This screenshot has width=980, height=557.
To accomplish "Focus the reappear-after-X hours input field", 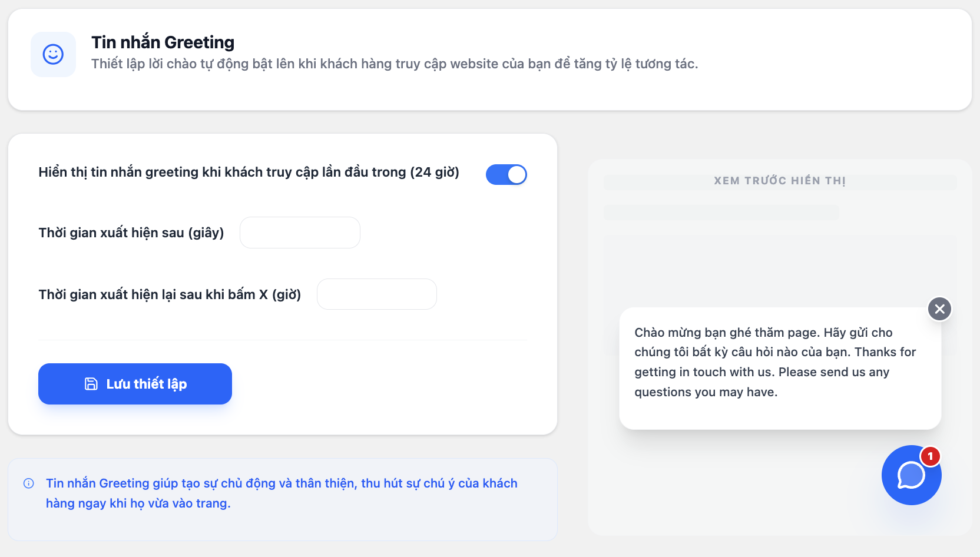I will (x=376, y=294).
